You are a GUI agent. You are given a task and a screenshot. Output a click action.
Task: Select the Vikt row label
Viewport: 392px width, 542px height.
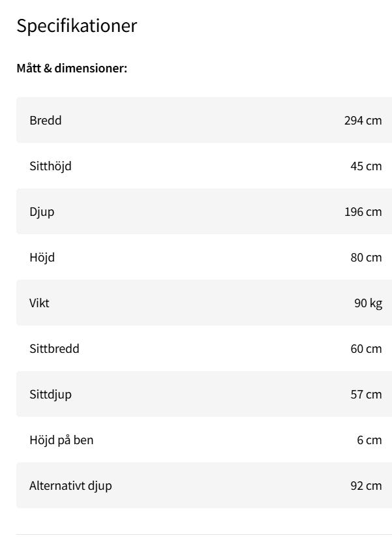[x=39, y=303]
